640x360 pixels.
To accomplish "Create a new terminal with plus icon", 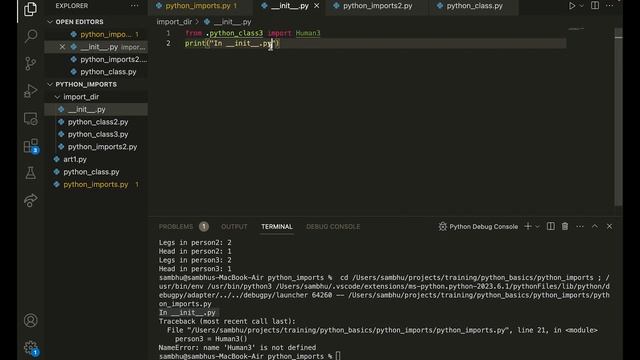I will coord(528,226).
